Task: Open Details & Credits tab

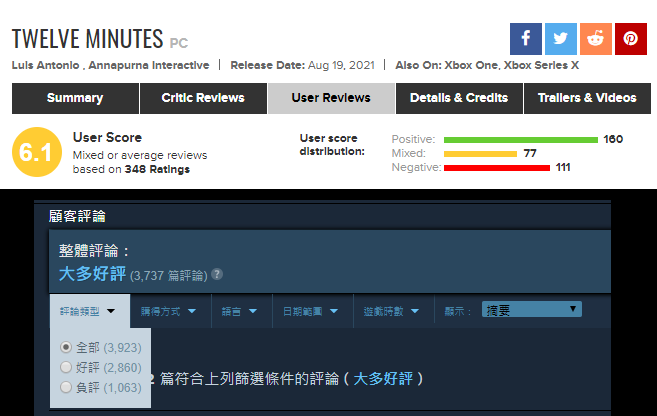Action: (x=459, y=98)
